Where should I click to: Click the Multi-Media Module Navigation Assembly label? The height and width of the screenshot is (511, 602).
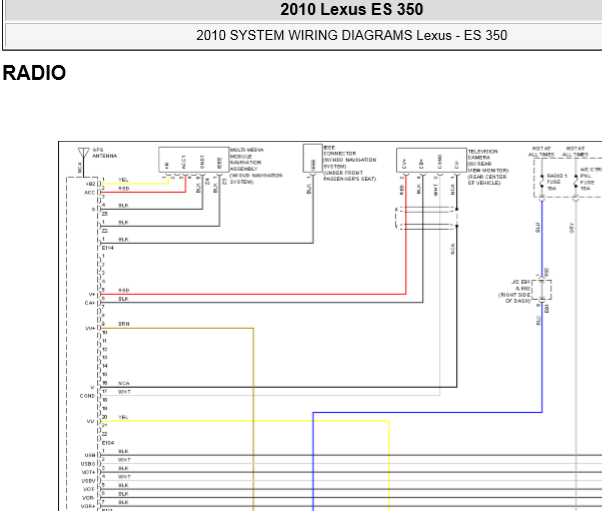(x=256, y=165)
